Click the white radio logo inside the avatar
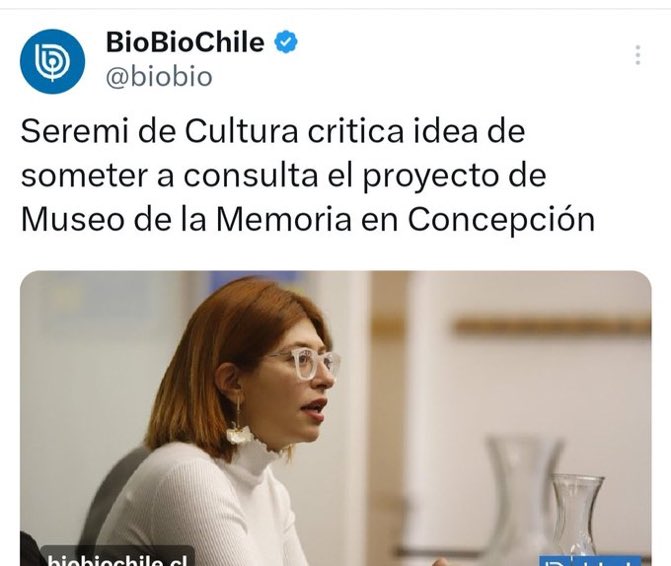Image resolution: width=671 pixels, height=566 pixels. (52, 62)
